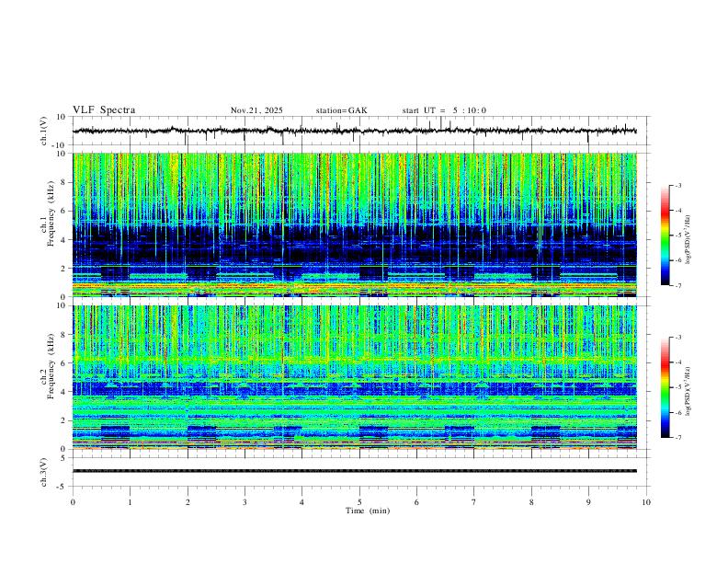Screen dimensions: 728x563
Task: Click the ch.1 "Frequency (kHz)" axis label
Action: [51, 213]
